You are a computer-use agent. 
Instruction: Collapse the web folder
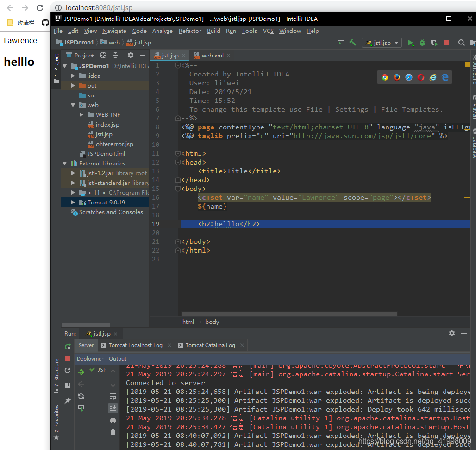[73, 105]
